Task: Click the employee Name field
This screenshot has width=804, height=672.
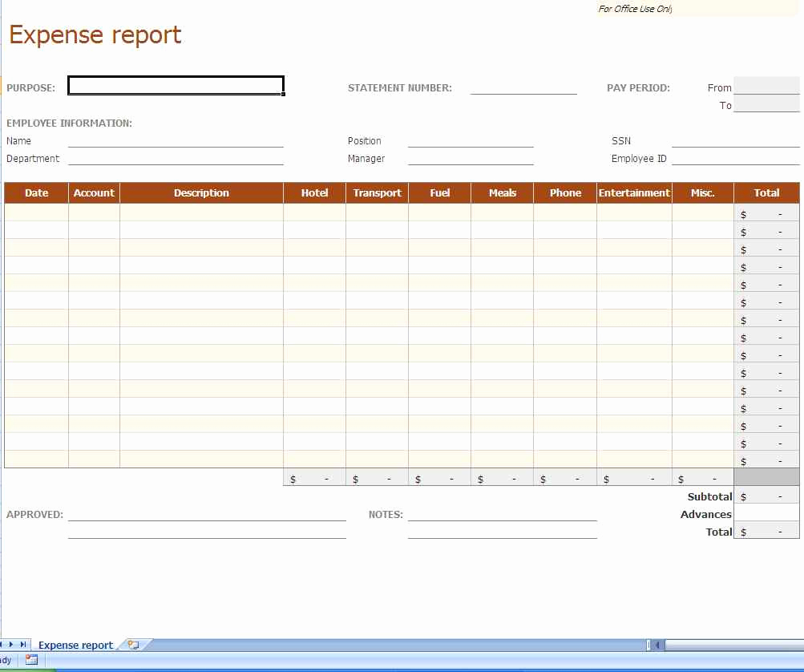Action: (176, 140)
